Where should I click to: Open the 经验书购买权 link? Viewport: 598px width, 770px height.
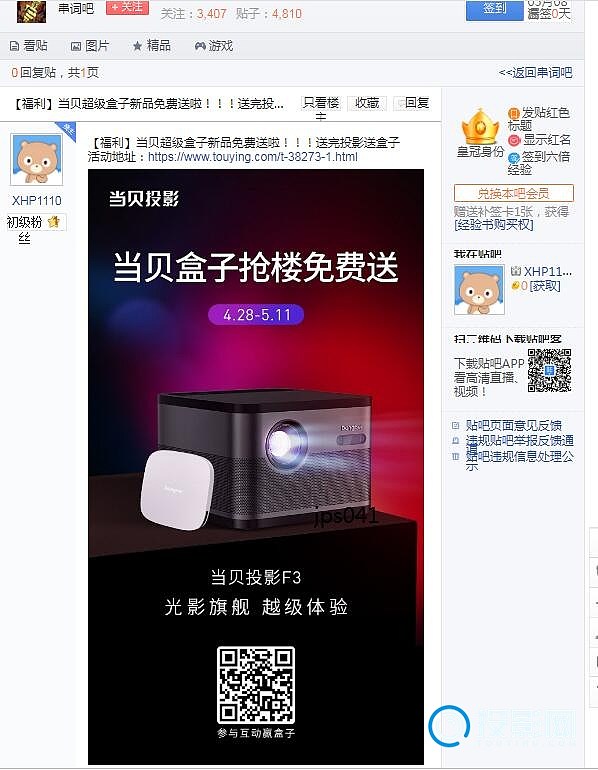tap(493, 225)
